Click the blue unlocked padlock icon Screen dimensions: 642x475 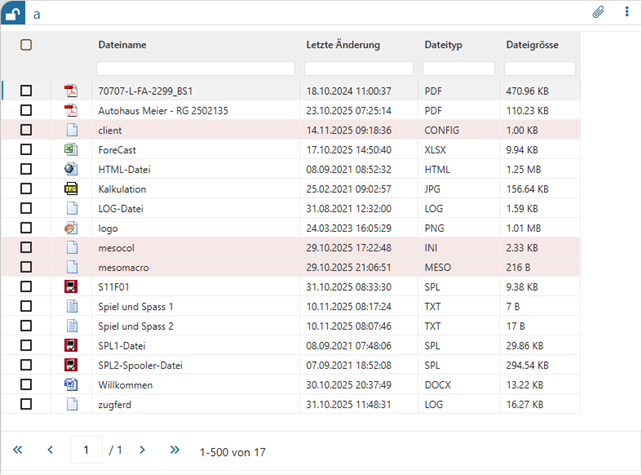coord(13,13)
